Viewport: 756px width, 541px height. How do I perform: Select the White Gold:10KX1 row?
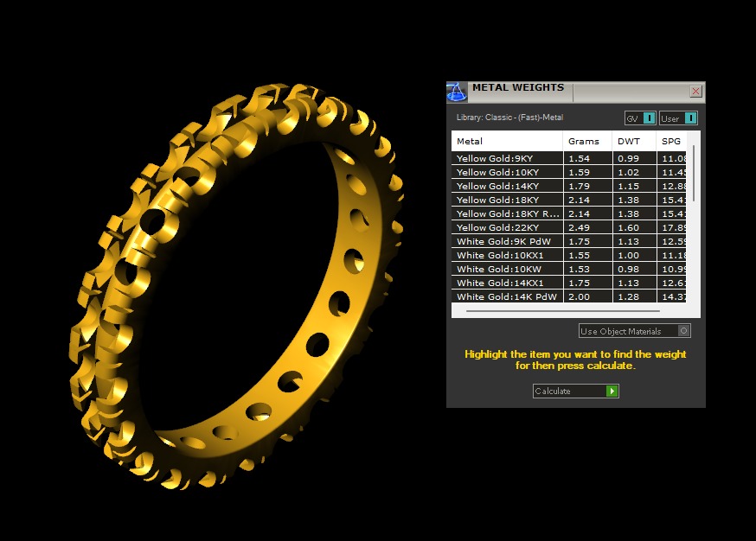point(569,255)
